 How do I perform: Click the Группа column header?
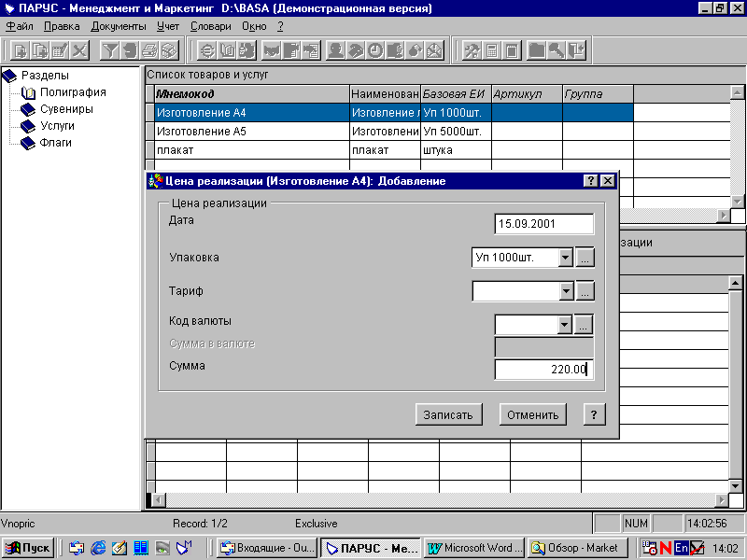point(598,94)
